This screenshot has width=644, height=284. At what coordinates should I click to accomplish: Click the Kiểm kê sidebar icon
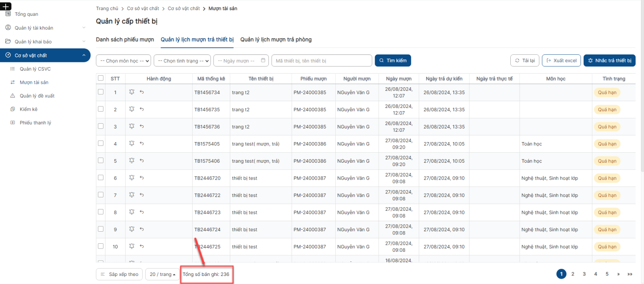tap(12, 109)
